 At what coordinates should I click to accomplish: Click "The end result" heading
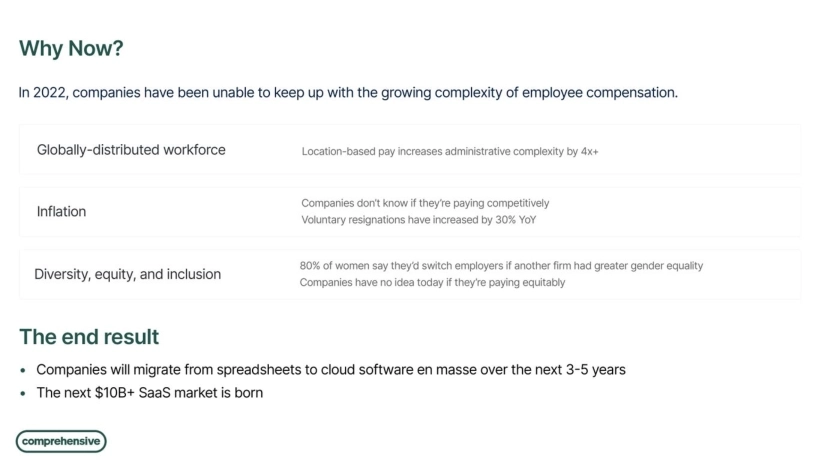pyautogui.click(x=89, y=337)
